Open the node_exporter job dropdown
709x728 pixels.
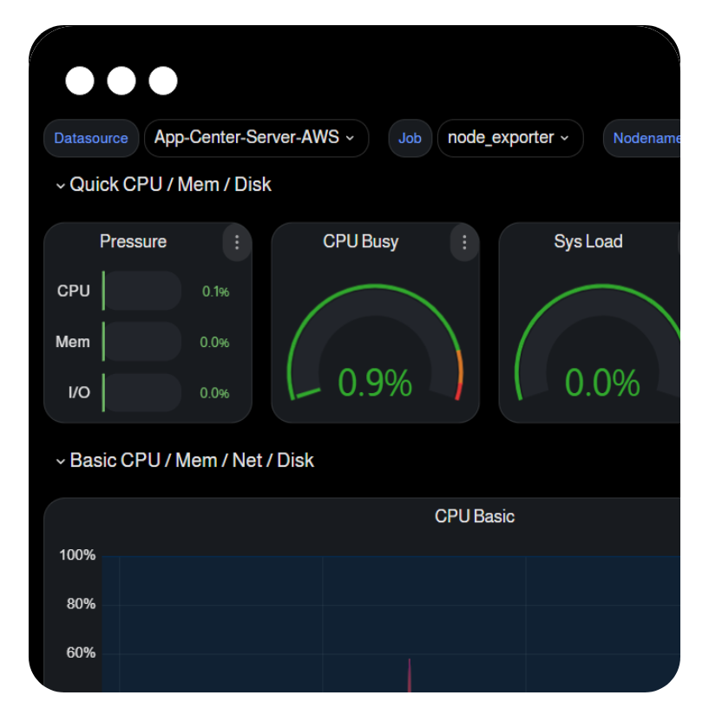pyautogui.click(x=509, y=138)
